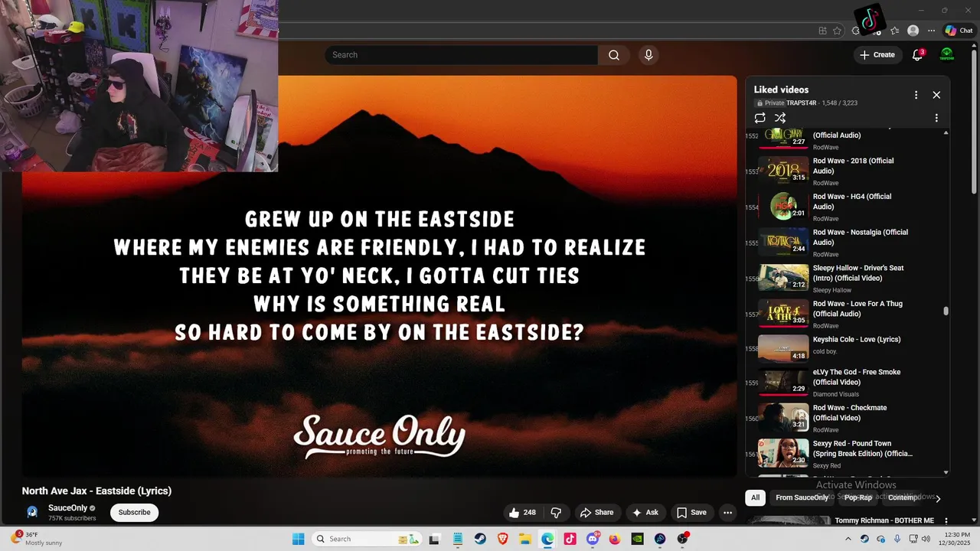The image size is (980, 551).
Task: Toggle loop playlist
Action: (759, 118)
